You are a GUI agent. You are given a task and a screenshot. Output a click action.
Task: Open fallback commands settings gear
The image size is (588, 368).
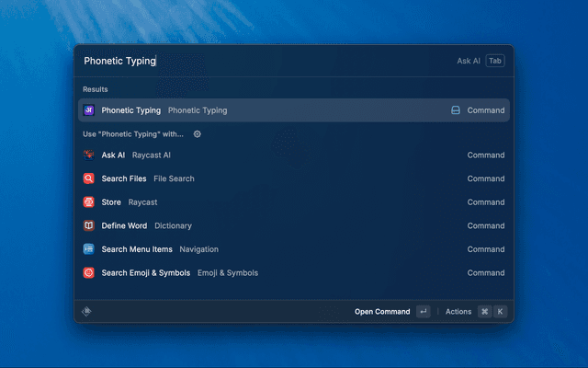click(197, 134)
